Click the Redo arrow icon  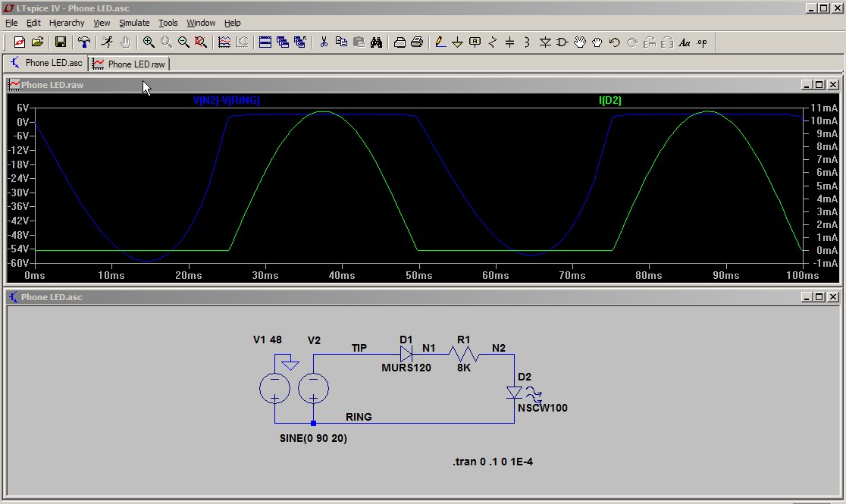point(632,42)
